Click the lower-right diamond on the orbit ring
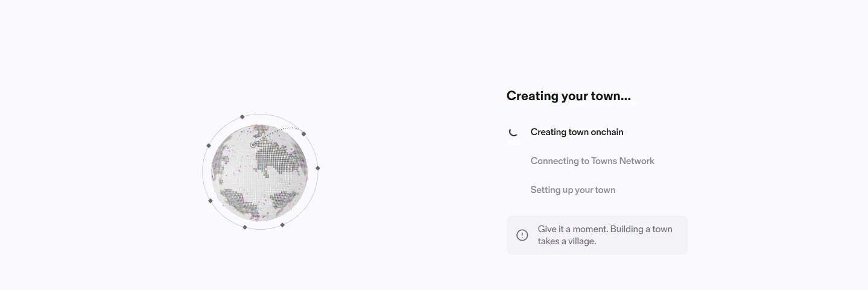The width and height of the screenshot is (868, 290). [x=282, y=225]
